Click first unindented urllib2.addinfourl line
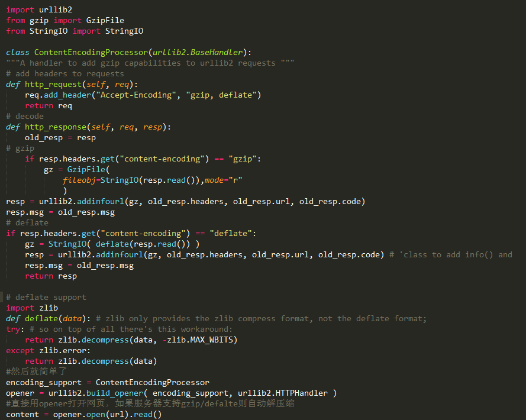Viewport: 526px width, 420px height. click(186, 202)
